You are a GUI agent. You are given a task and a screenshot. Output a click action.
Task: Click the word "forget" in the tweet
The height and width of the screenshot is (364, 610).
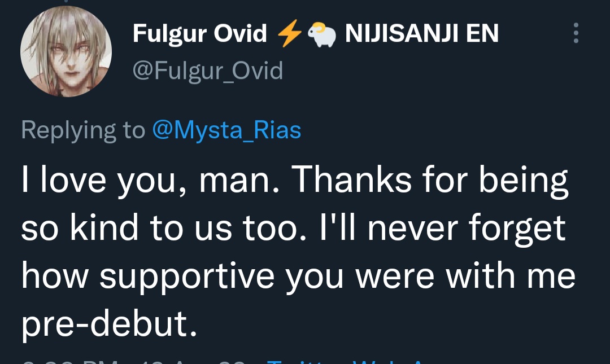click(x=515, y=229)
